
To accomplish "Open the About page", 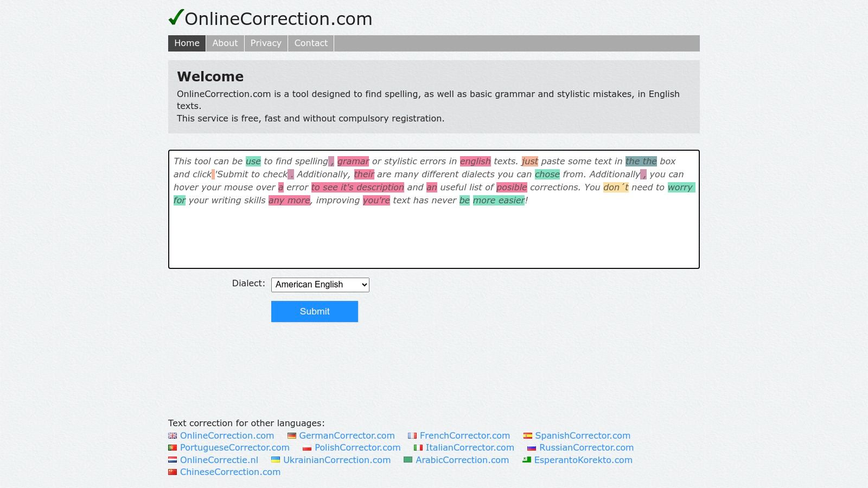I will 225,43.
